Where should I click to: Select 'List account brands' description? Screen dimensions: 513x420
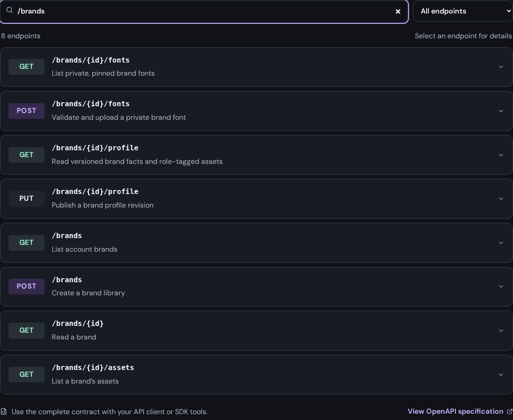click(85, 249)
